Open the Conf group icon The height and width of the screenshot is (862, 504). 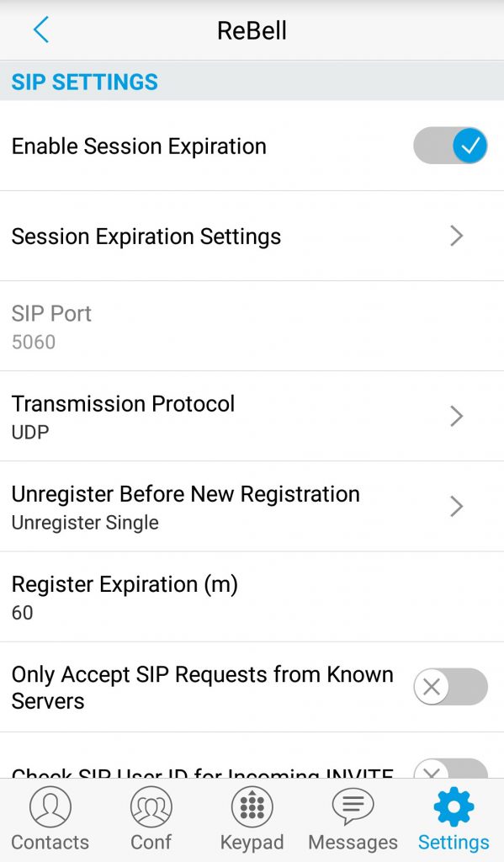tap(151, 806)
